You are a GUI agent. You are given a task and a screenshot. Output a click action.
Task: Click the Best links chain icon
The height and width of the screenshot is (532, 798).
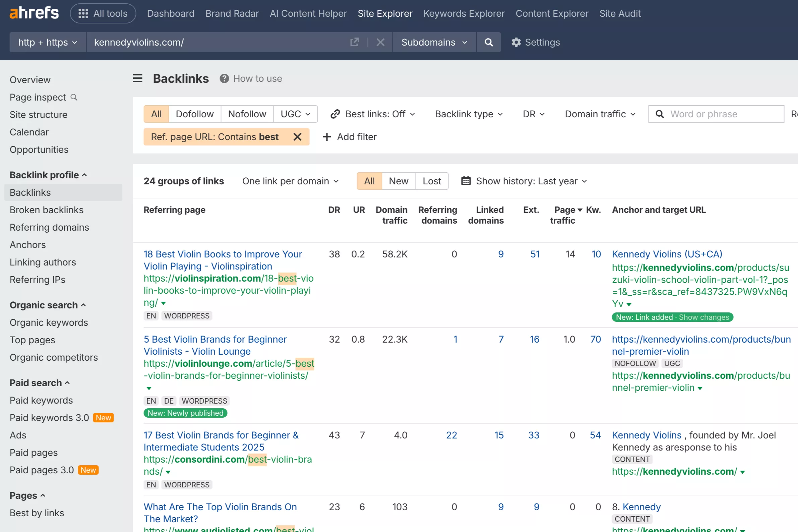335,114
